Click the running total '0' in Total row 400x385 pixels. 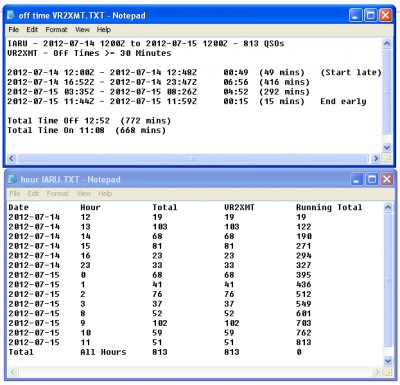pos(299,352)
